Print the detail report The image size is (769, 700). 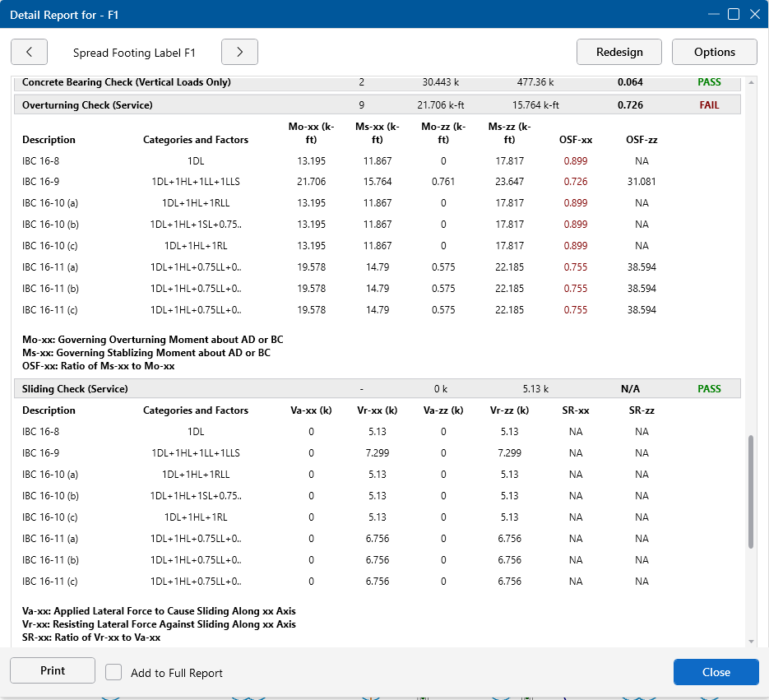click(x=53, y=670)
